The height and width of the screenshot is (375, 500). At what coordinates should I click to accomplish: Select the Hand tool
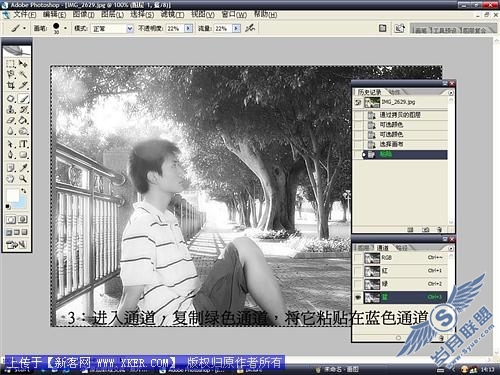coord(11,179)
